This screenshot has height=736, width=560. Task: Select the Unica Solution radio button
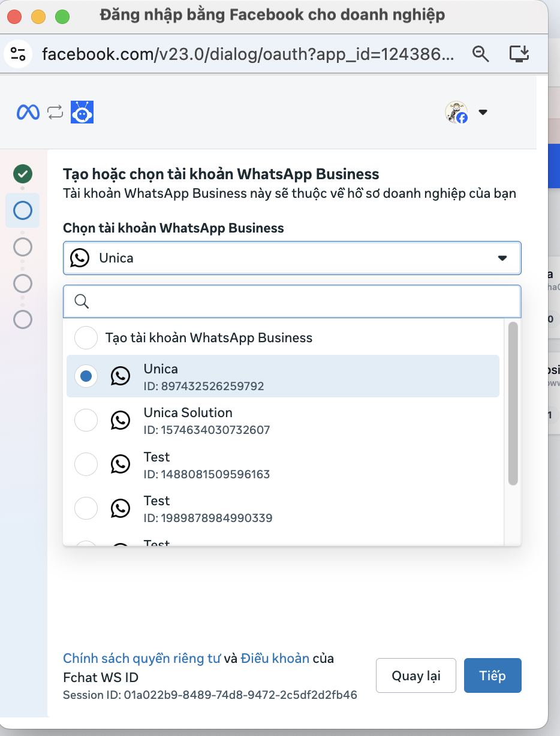[86, 420]
